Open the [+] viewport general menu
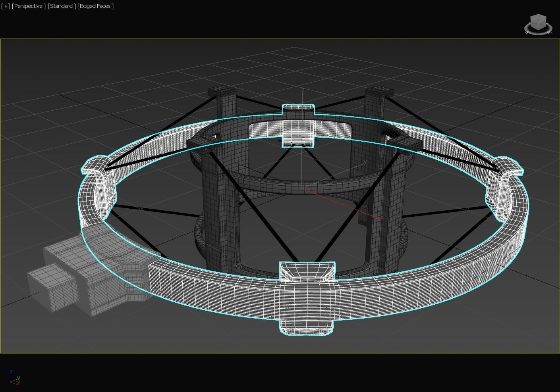Image resolution: width=560 pixels, height=392 pixels. point(6,6)
